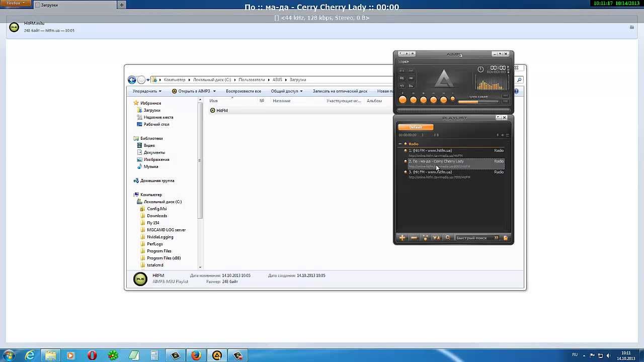The image size is (644, 362).
Task: Open ICQ from the taskbar
Action: (113, 355)
